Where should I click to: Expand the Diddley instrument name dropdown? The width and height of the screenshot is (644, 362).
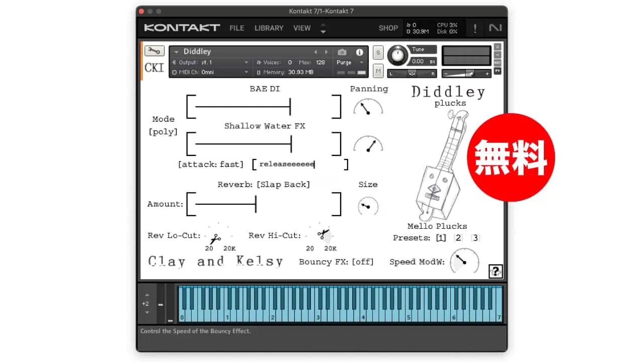coord(177,52)
